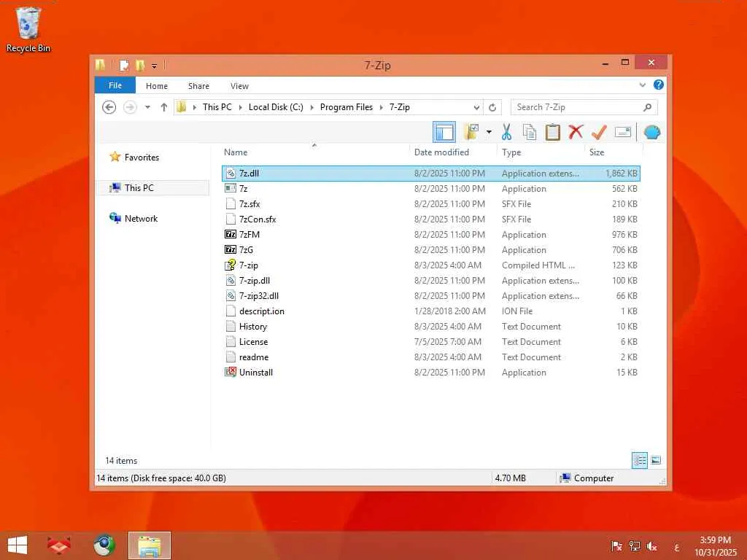Select the 7zFM application
The height and width of the screenshot is (560, 747).
coord(430,234)
